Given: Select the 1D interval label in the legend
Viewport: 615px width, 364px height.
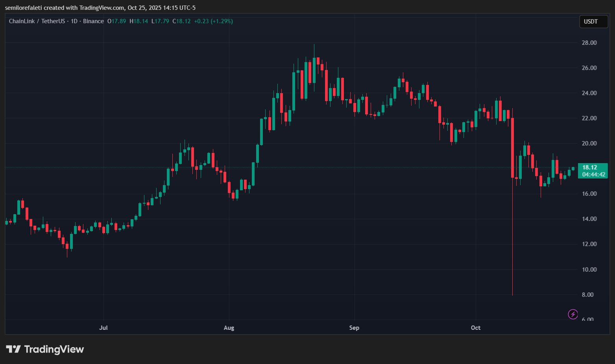Looking at the screenshot, I should point(74,21).
